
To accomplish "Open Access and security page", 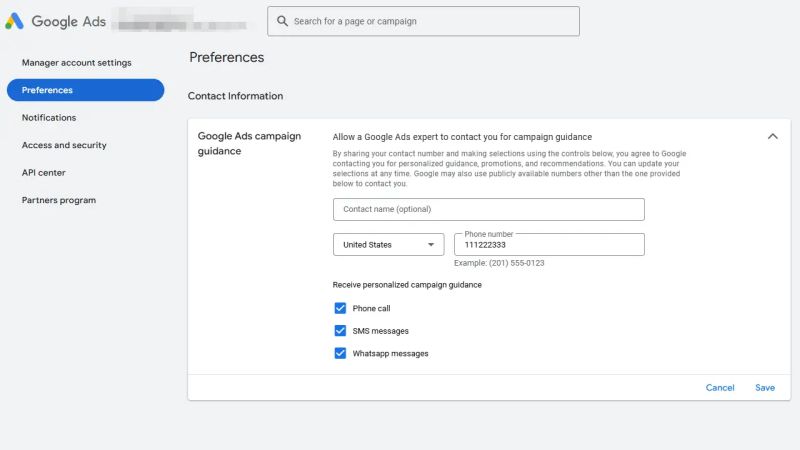I will point(64,145).
